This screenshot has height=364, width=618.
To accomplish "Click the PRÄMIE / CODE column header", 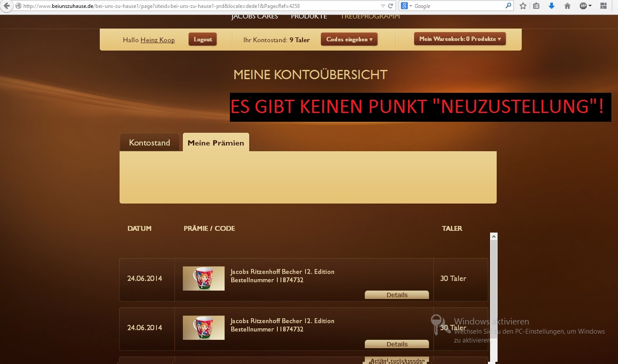I will click(x=209, y=229).
